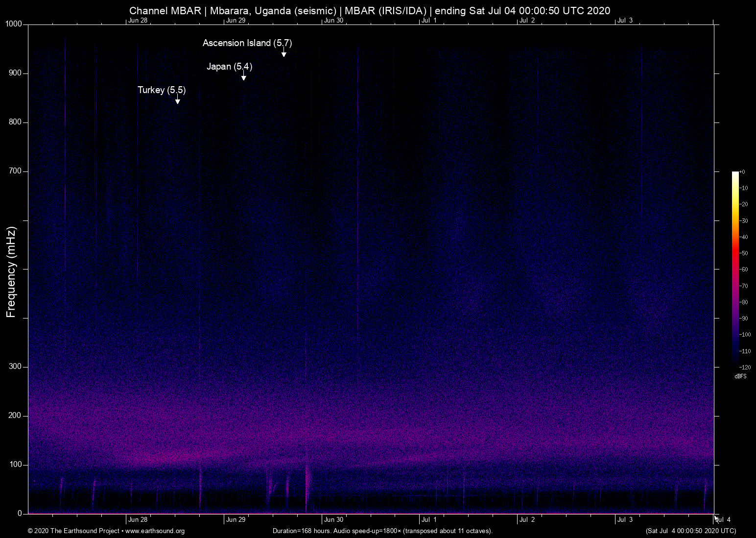This screenshot has width=756, height=538.
Task: Click the 1000 tick on the frequency axis
Action: [x=14, y=24]
